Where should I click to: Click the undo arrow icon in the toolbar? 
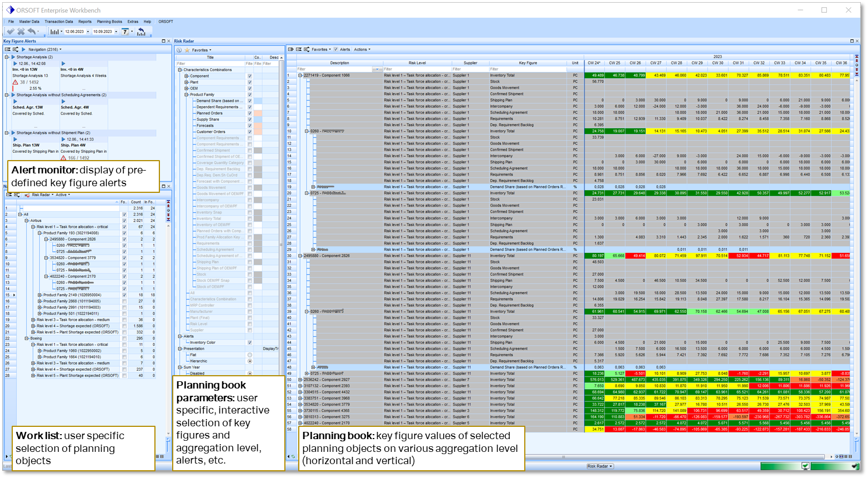(32, 31)
